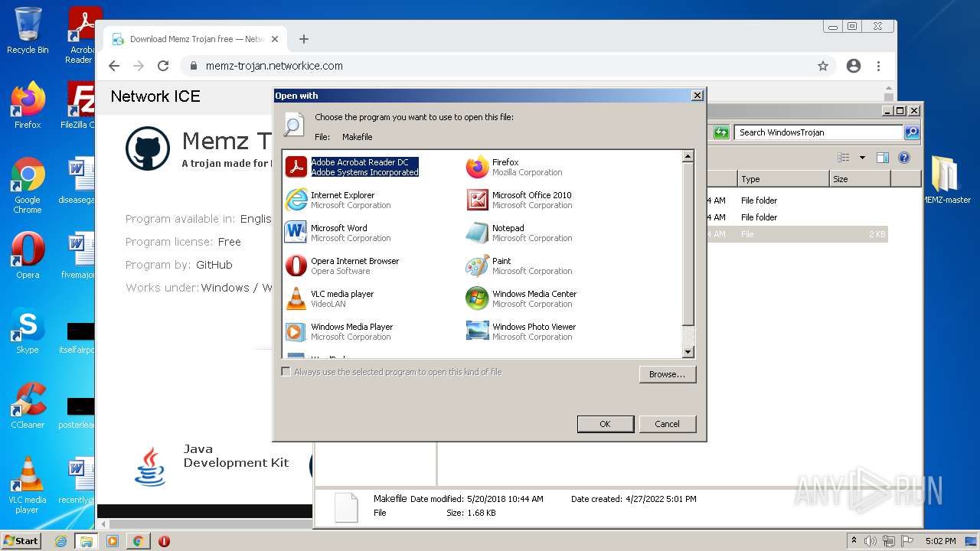Open a new Chrome tab
Image resolution: width=980 pixels, height=551 pixels.
point(304,39)
